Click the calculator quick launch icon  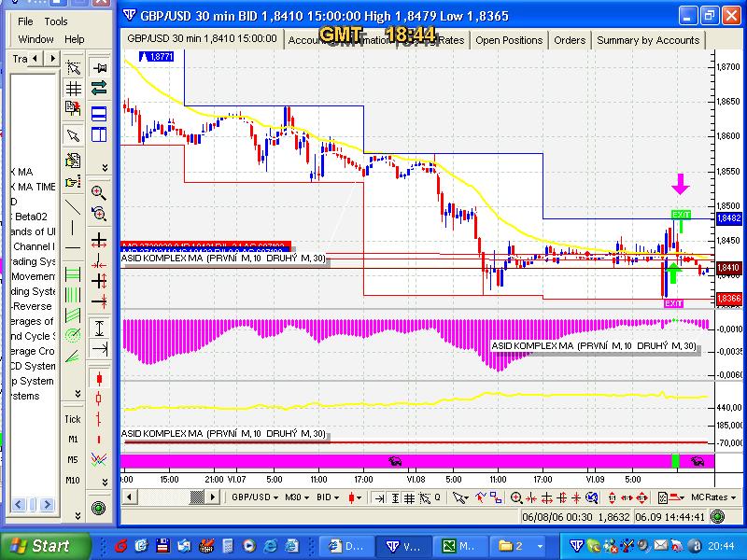pos(228,546)
